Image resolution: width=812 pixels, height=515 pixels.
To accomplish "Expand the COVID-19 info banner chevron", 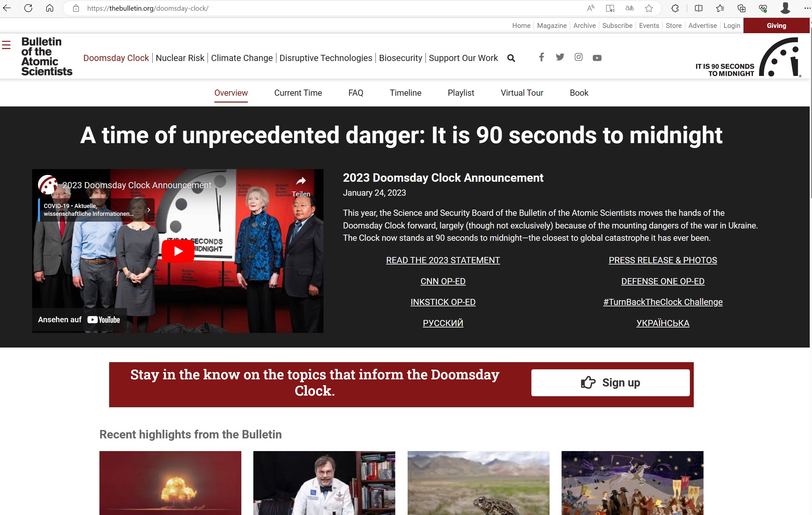I will 149,210.
